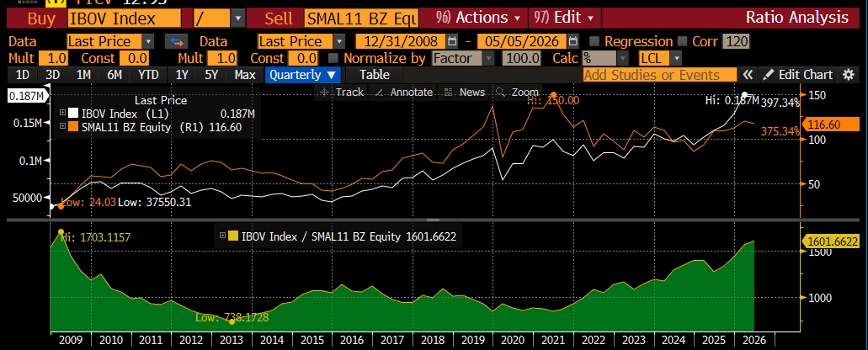Enable the Regression checkbox

point(594,41)
